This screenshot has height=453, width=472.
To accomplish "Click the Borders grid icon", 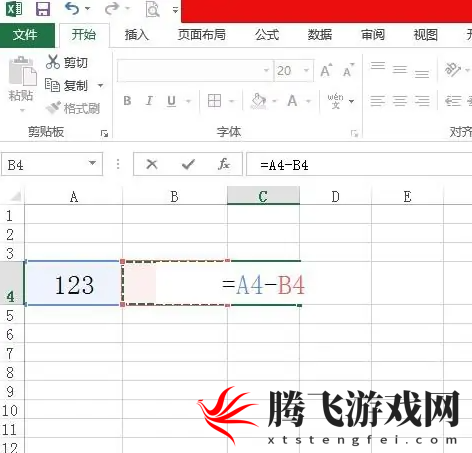I will coord(214,100).
